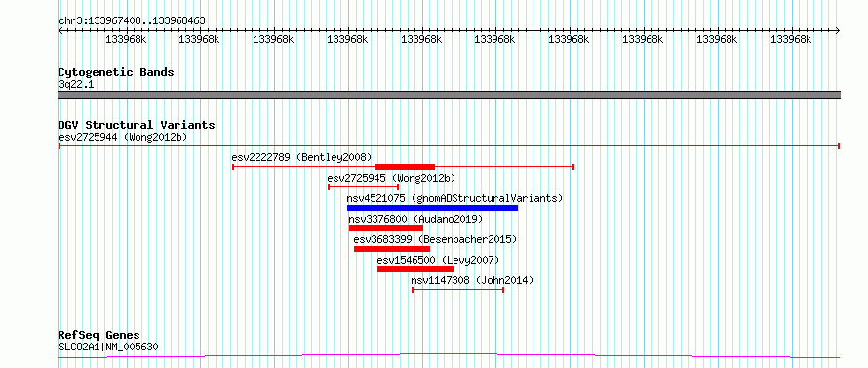868x368 pixels.
Task: Click the RefSeq Genes track title
Action: 99,336
